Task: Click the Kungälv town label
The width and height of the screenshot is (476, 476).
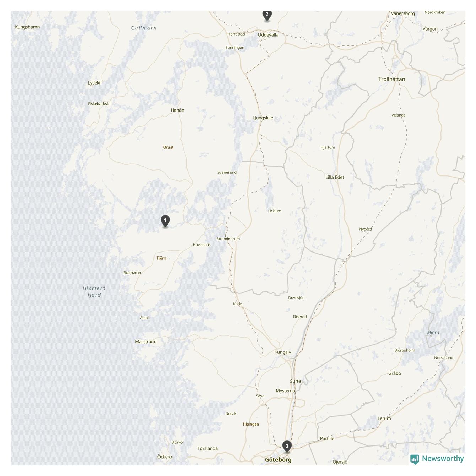Action: tap(283, 352)
